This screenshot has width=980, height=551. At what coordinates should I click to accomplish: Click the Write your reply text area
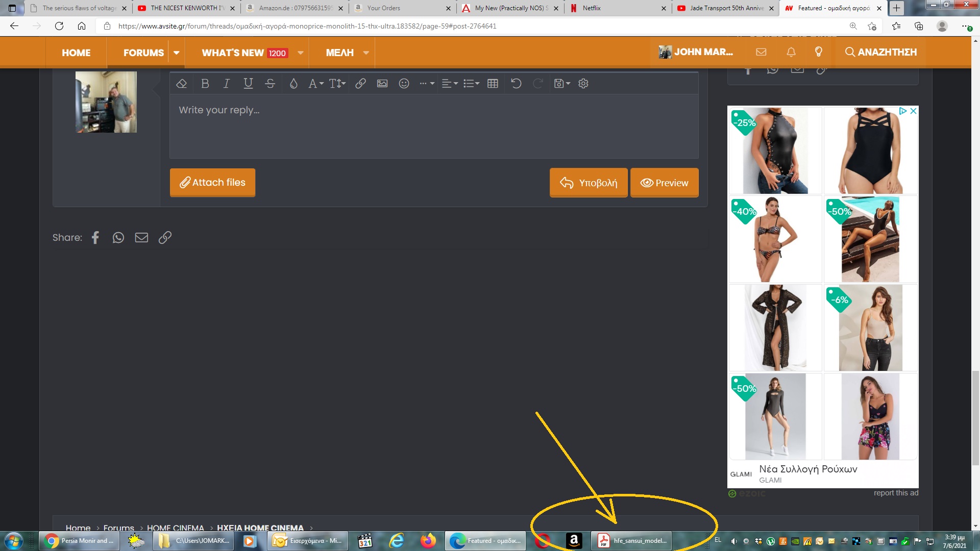434,125
